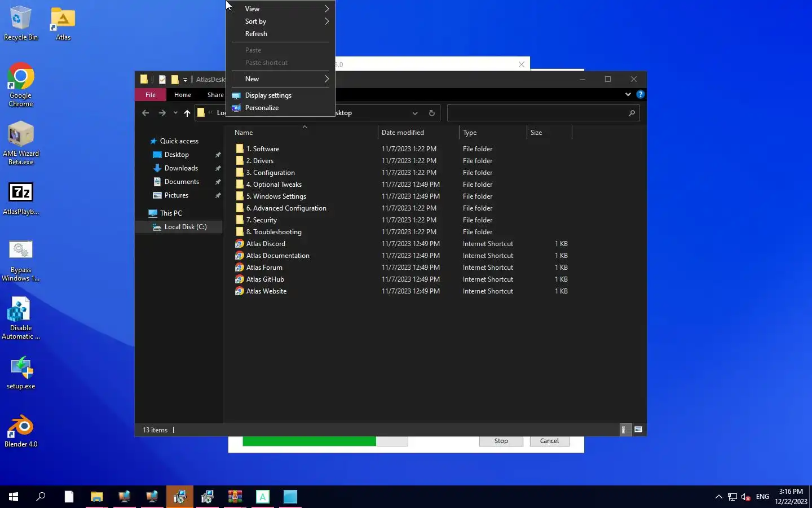The image size is (812, 508).
Task: Select the setup.exe desktop icon
Action: [20, 373]
